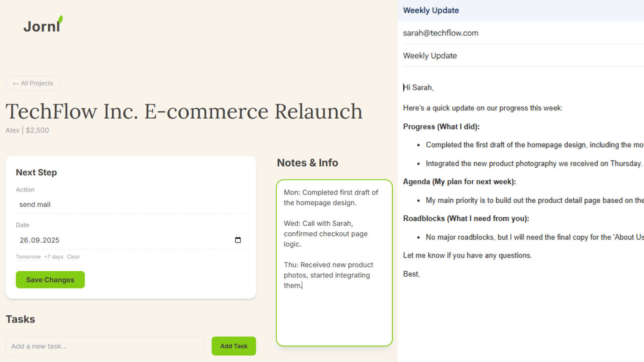Click the date value 26.09.2025
Image resolution: width=644 pixels, height=362 pixels.
coord(39,240)
